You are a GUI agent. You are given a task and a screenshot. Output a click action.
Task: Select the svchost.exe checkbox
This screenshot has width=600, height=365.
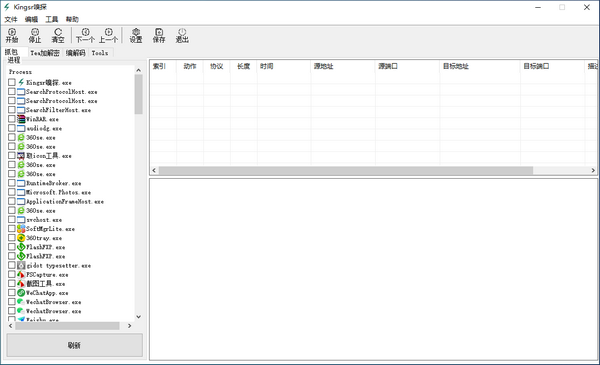coord(12,220)
